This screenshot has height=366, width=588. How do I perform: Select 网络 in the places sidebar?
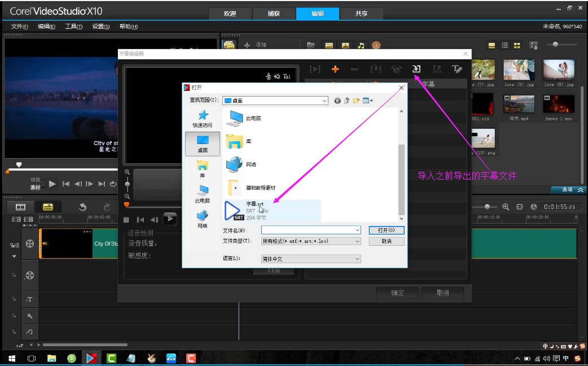tap(203, 219)
